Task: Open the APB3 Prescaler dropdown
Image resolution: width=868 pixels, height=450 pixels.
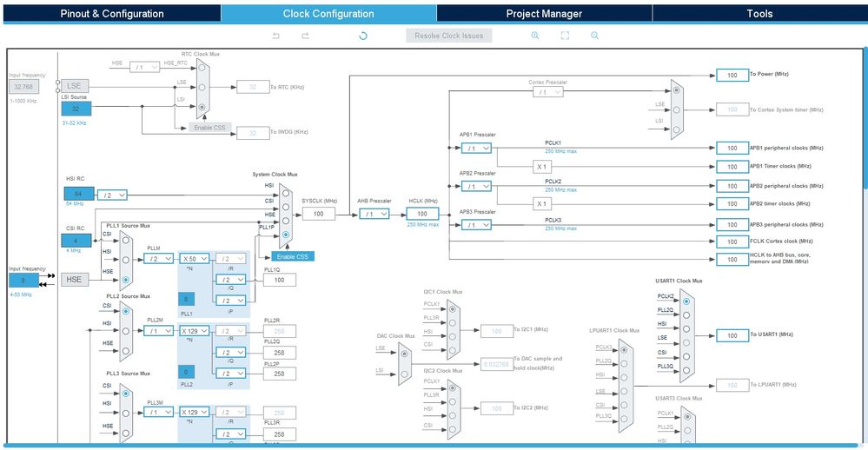Action: 476,225
